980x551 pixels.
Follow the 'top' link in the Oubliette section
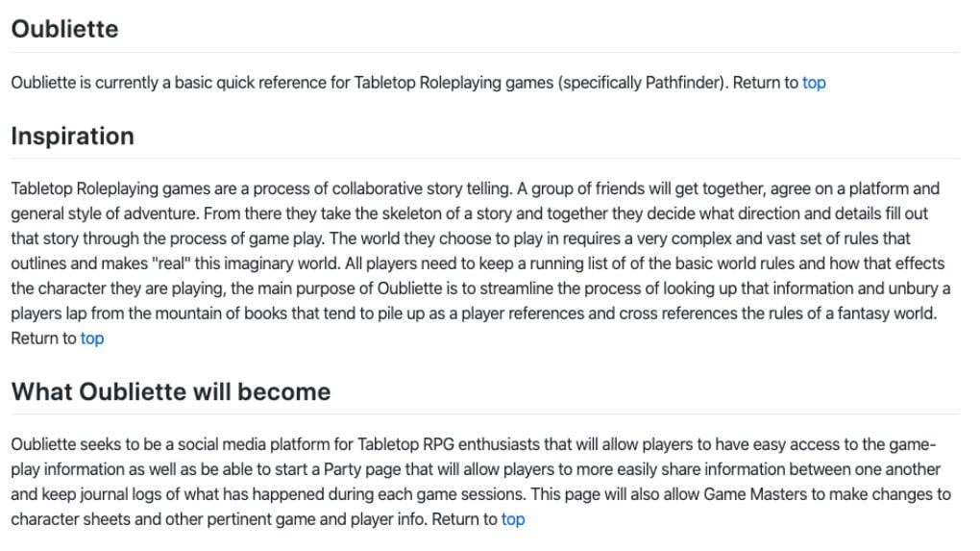click(814, 83)
